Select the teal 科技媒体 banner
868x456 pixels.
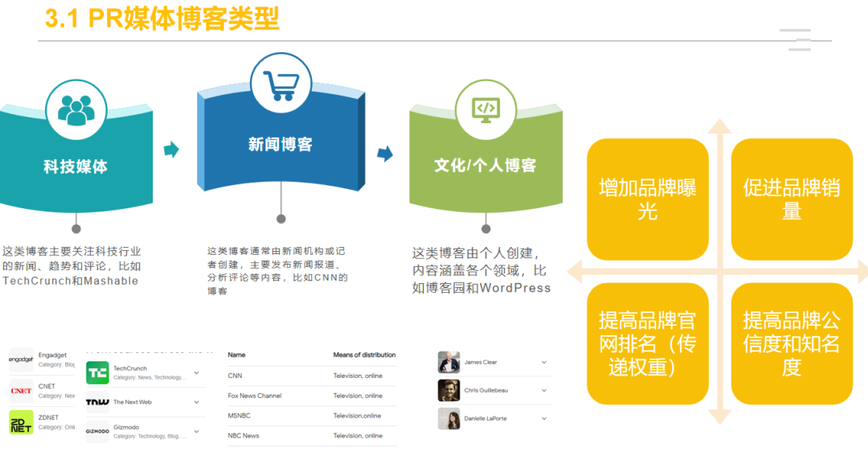point(76,158)
